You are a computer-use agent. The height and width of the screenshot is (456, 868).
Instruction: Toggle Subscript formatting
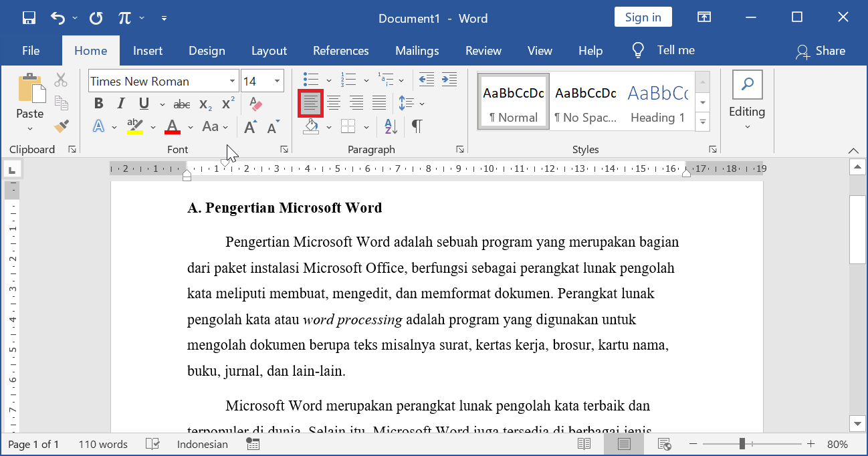click(x=206, y=104)
